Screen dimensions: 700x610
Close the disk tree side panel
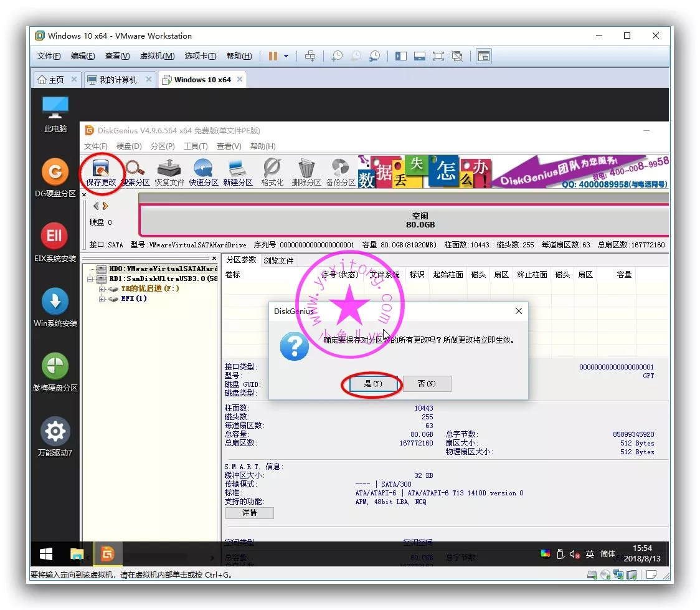(x=214, y=258)
